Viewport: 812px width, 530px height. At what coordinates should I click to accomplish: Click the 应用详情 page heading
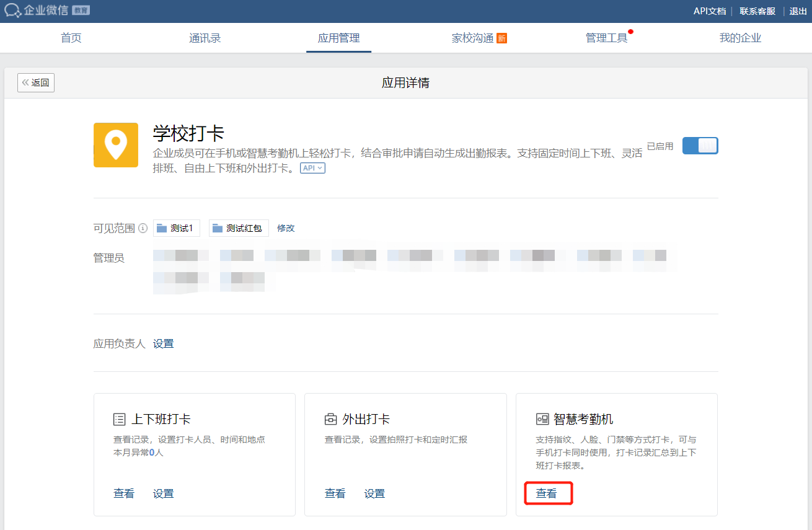(x=406, y=82)
